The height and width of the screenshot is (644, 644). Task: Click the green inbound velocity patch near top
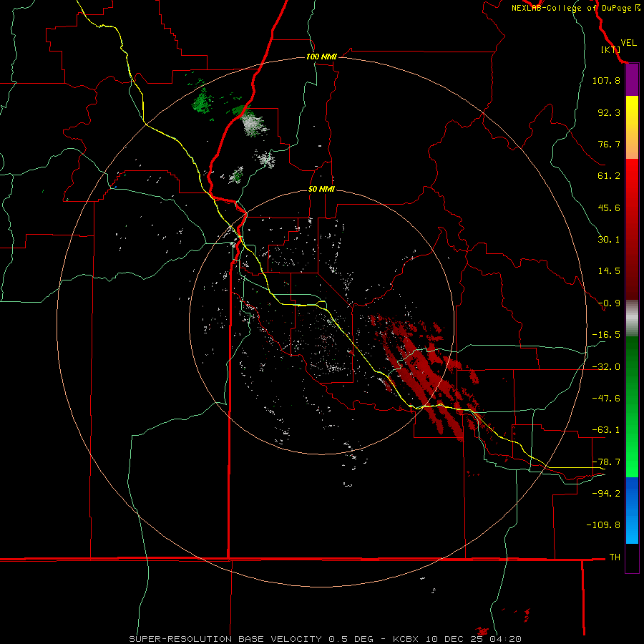[202, 101]
